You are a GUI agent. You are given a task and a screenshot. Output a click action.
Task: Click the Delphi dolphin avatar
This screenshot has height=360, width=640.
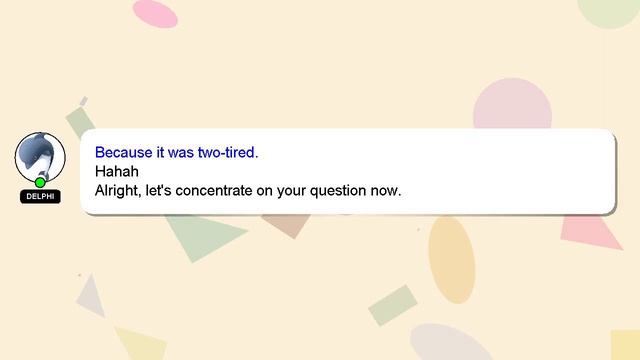click(40, 157)
